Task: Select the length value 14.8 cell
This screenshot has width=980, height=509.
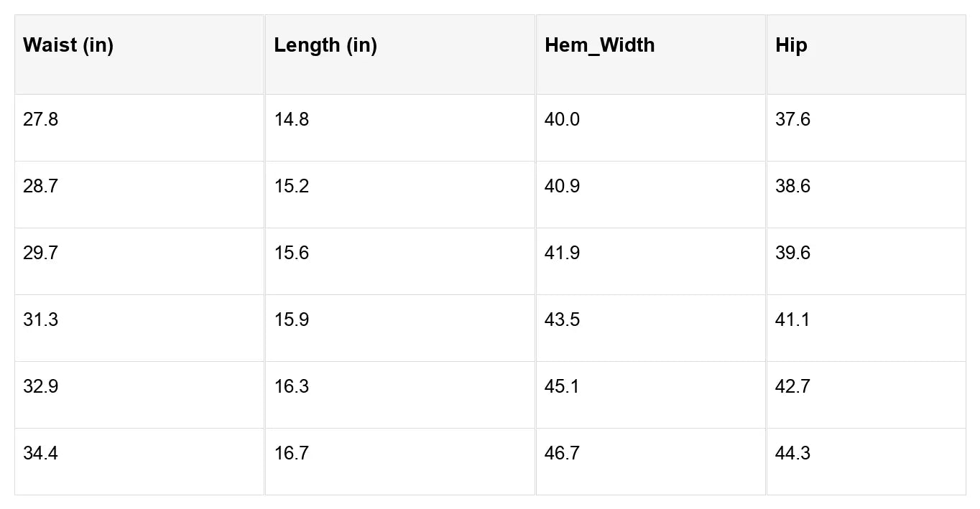Action: pos(292,120)
